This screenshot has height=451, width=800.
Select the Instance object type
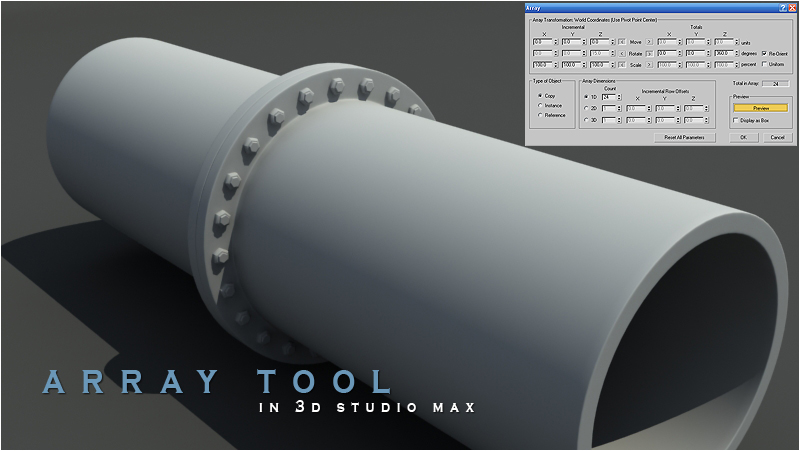540,105
